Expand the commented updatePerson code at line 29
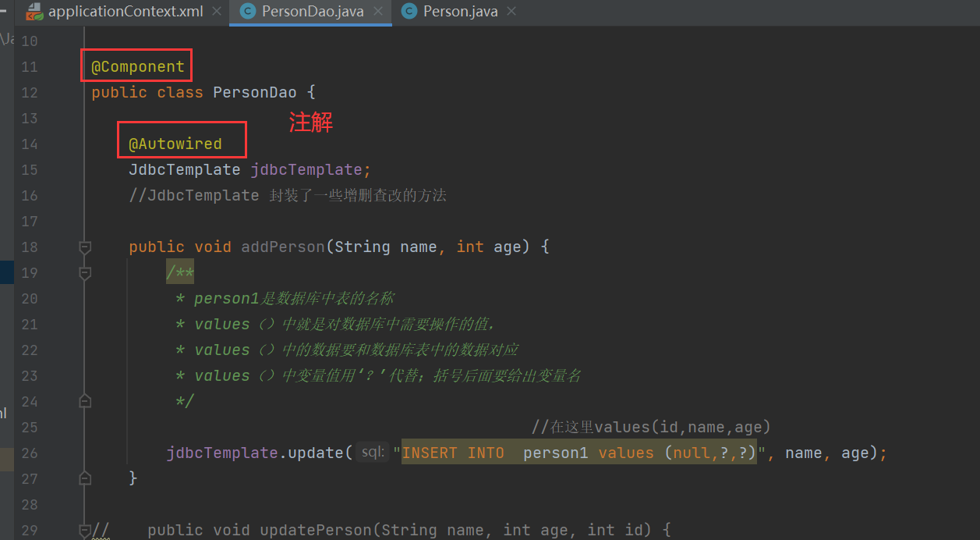 point(85,530)
